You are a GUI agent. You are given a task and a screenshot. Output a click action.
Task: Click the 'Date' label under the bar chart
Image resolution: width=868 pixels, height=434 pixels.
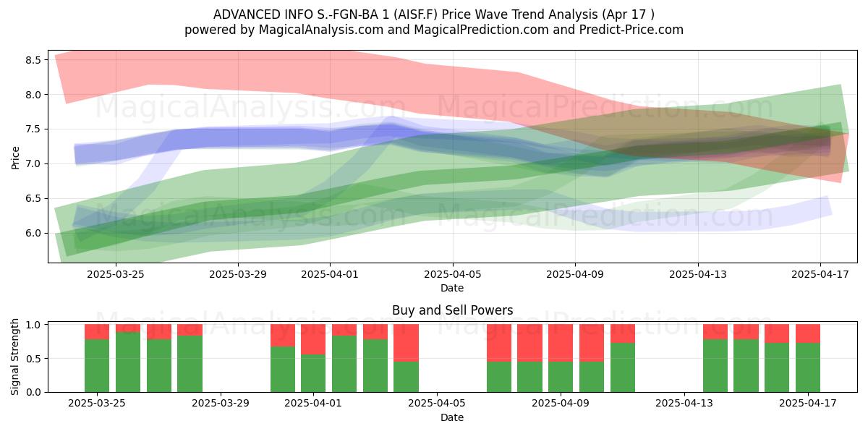pos(452,417)
